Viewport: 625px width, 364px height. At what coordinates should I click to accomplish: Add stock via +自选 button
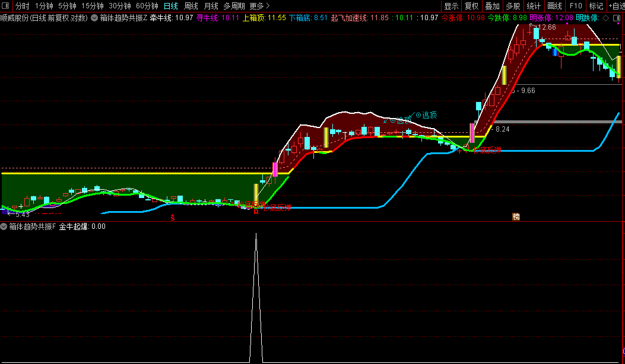617,6
